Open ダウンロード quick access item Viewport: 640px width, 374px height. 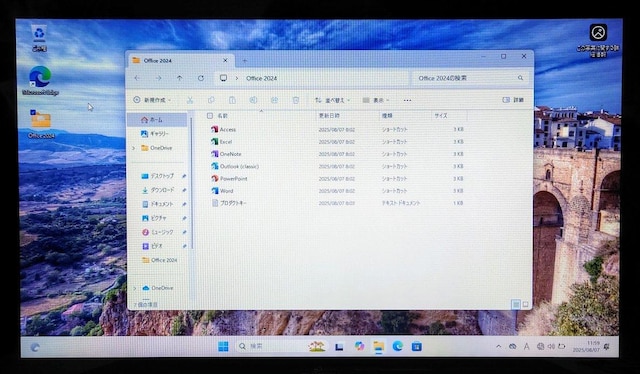158,190
